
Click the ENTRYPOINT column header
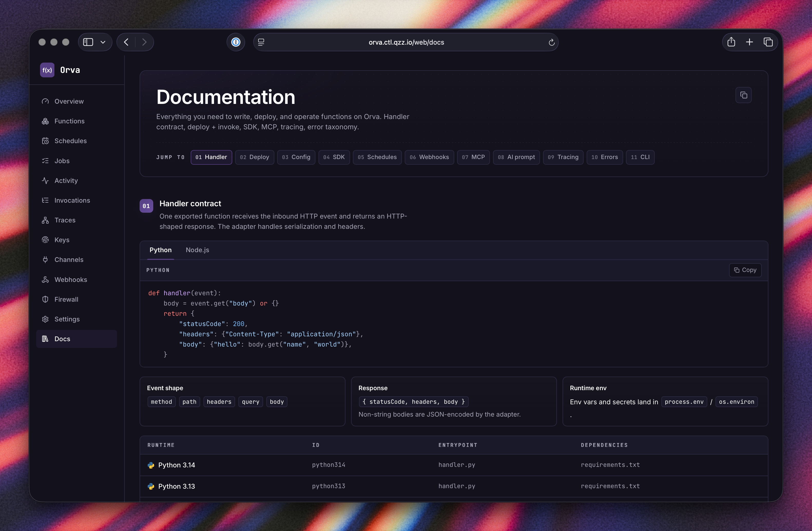point(458,445)
